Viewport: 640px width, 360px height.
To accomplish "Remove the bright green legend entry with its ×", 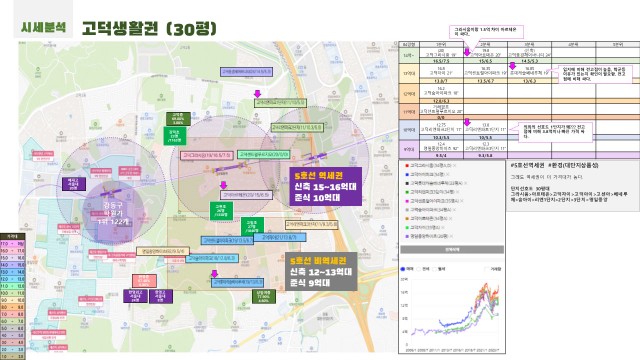I will pyautogui.click(x=443, y=228).
